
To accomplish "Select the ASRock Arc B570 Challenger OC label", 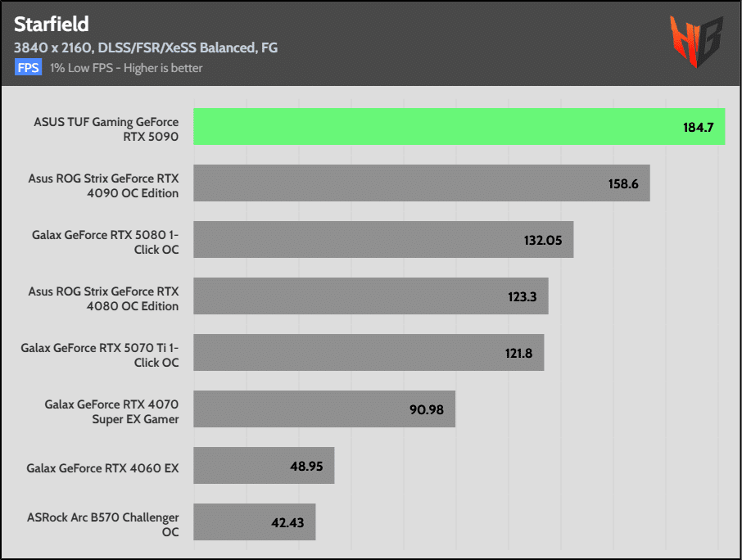I will click(102, 525).
